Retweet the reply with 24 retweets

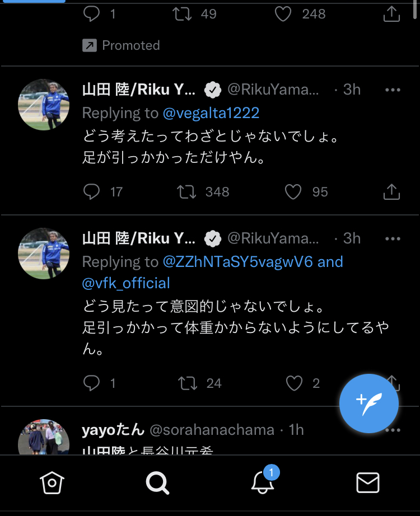coord(187,383)
